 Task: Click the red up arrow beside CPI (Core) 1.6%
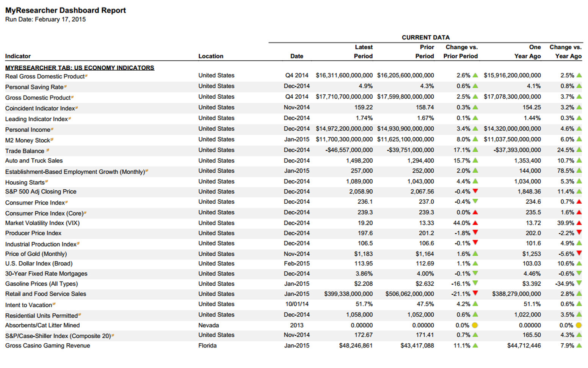[579, 212]
